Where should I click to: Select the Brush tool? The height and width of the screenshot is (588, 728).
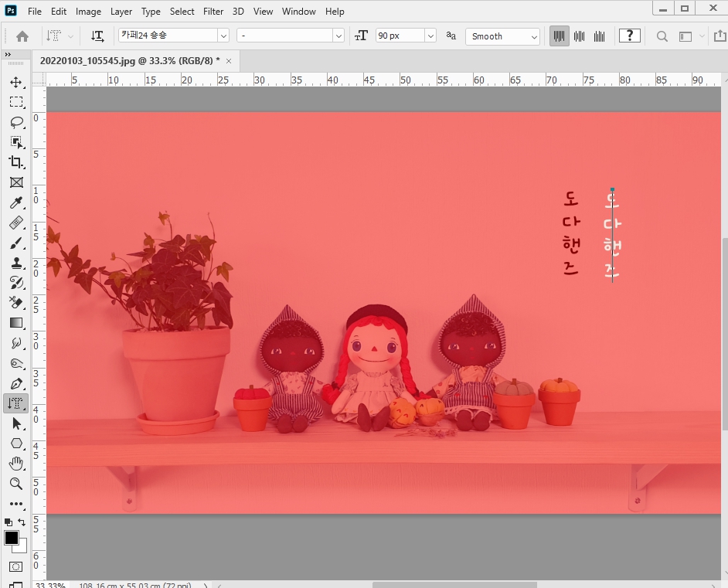tap(16, 243)
